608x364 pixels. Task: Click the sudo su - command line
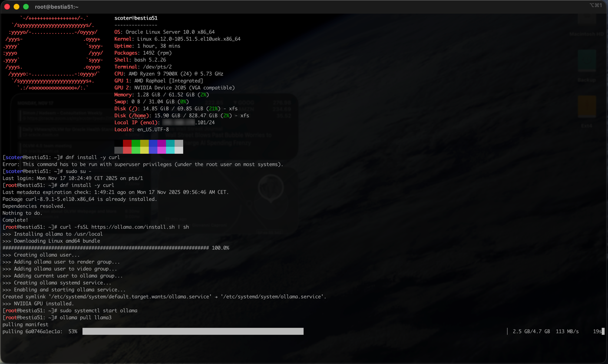(x=79, y=171)
